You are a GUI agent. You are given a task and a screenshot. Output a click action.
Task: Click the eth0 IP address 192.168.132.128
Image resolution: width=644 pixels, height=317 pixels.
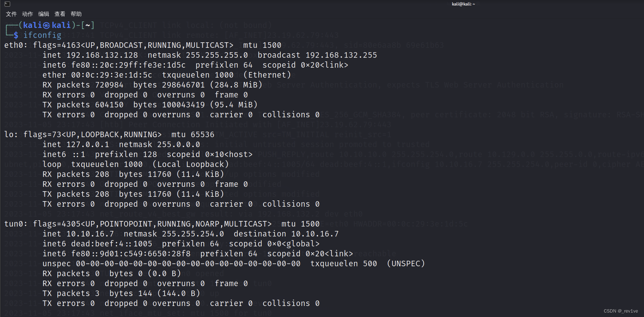coord(102,55)
